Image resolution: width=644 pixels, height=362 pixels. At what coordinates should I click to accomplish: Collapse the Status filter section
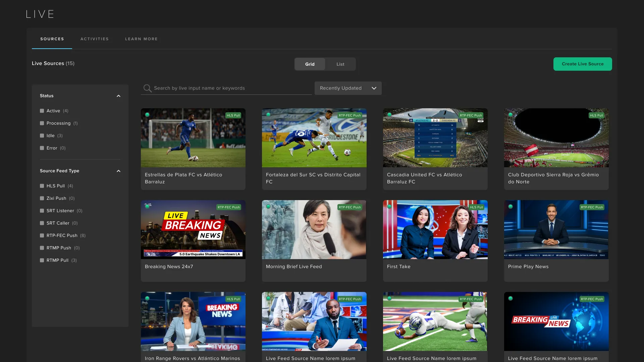[x=118, y=96]
